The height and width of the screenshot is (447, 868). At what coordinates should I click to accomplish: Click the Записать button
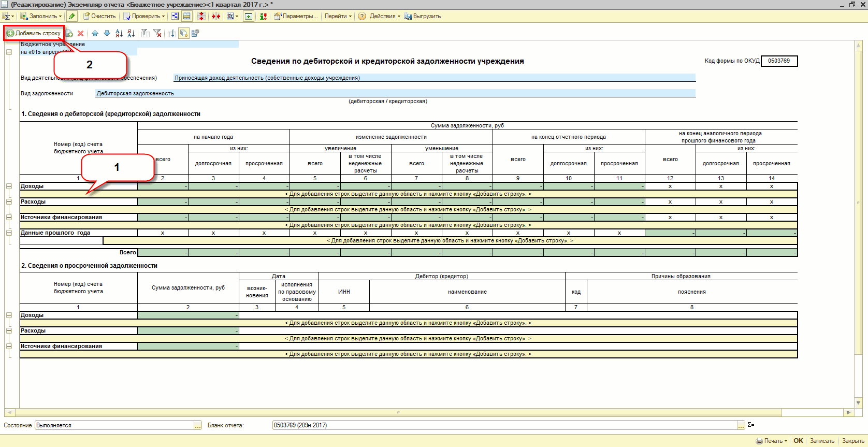(822, 441)
